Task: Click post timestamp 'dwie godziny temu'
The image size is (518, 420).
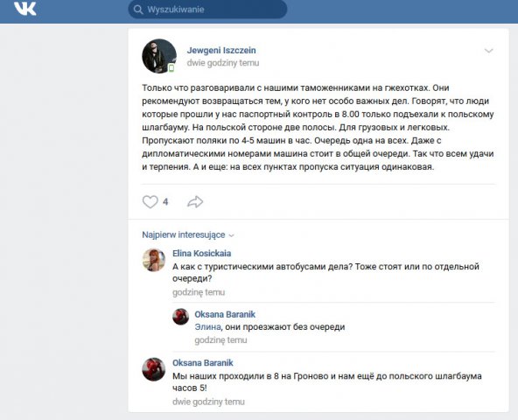Action: click(x=223, y=63)
